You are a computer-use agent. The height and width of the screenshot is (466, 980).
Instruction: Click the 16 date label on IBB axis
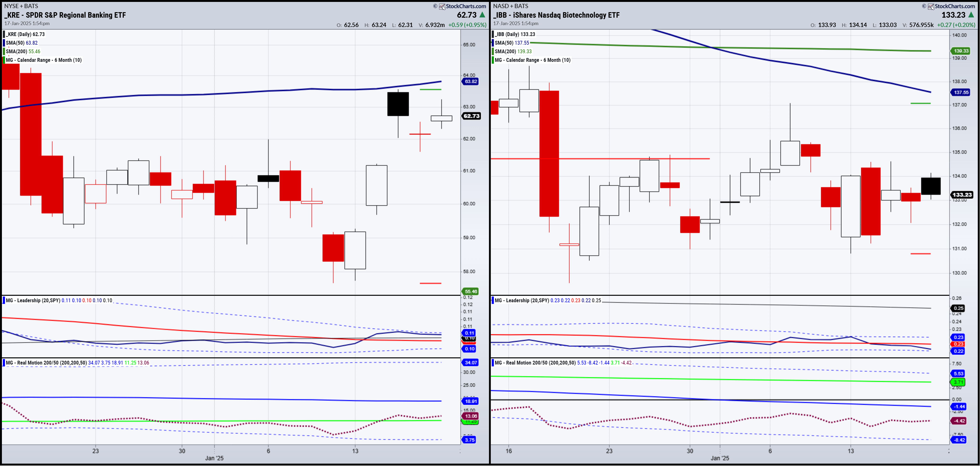pos(509,451)
